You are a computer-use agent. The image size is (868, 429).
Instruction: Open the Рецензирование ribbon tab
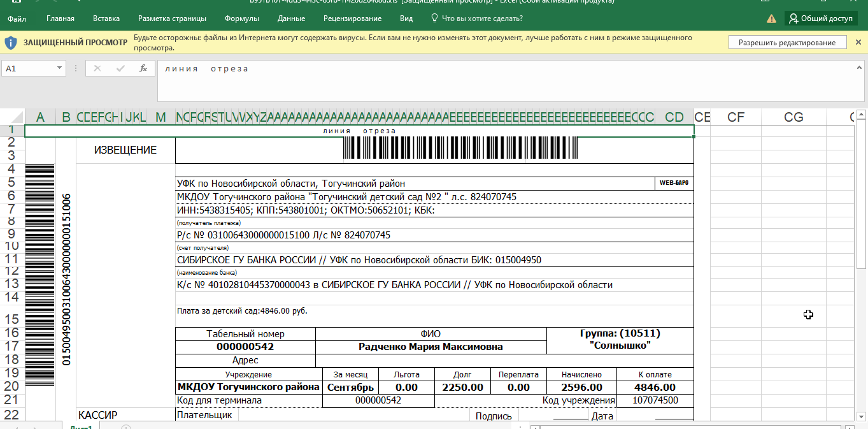click(x=352, y=18)
